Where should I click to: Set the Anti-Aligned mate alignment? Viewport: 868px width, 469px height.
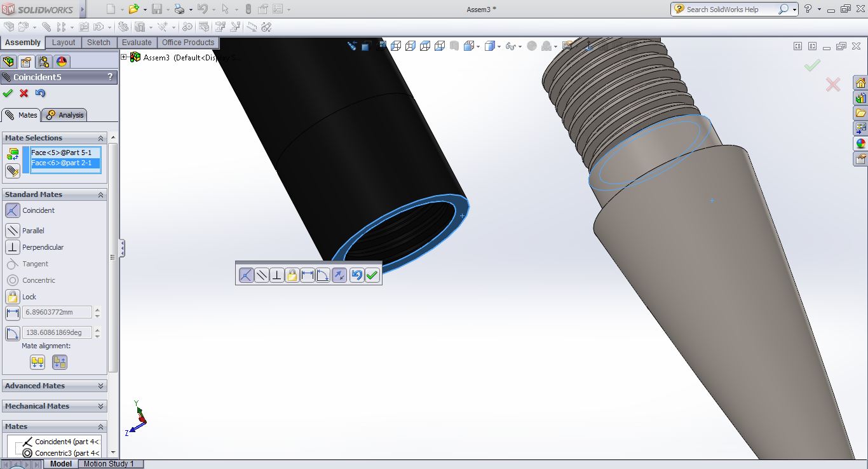60,362
